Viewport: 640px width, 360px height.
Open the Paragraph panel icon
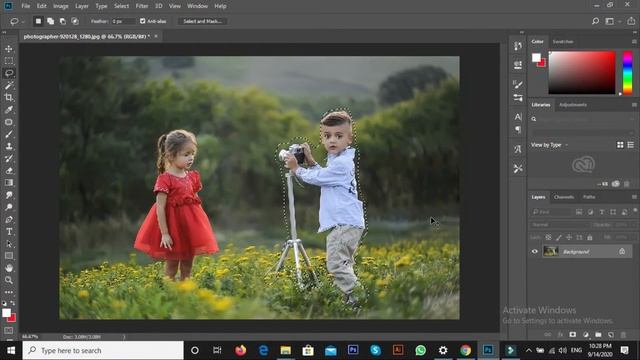518,129
